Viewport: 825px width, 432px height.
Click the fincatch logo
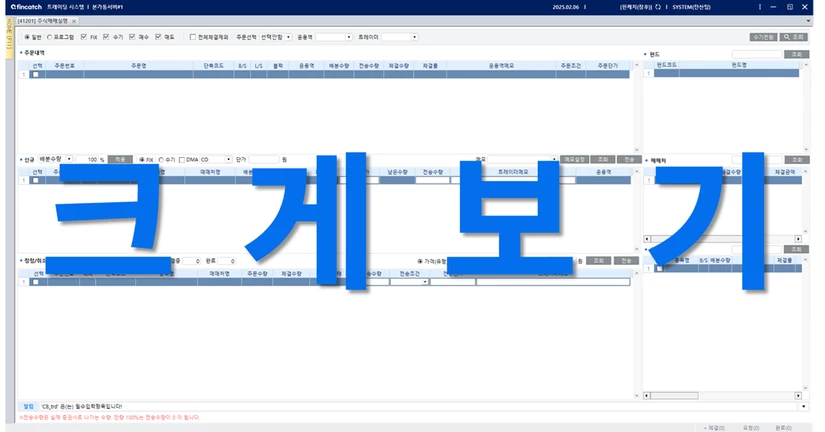(x=26, y=7)
